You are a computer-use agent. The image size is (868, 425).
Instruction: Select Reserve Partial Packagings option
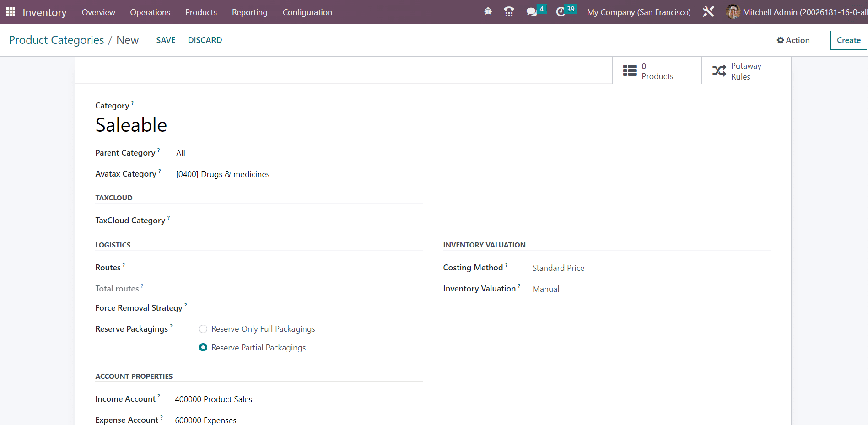point(203,348)
